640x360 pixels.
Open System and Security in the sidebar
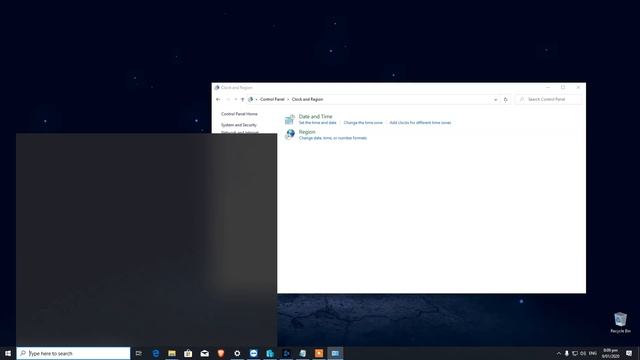pos(239,125)
